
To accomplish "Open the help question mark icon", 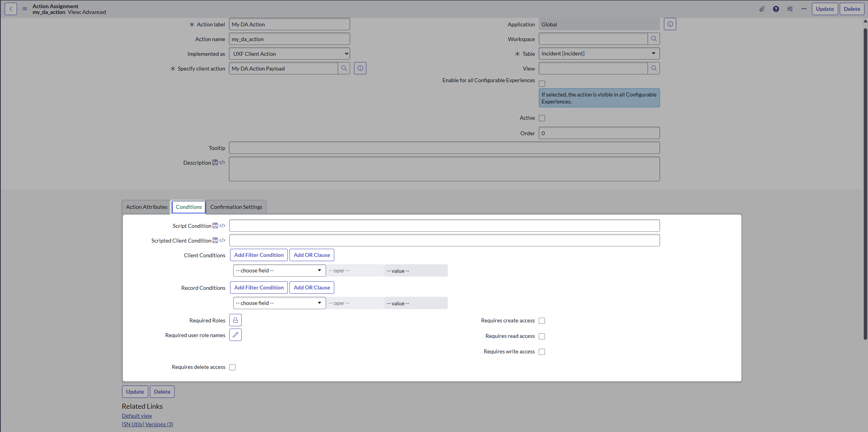I will [776, 9].
